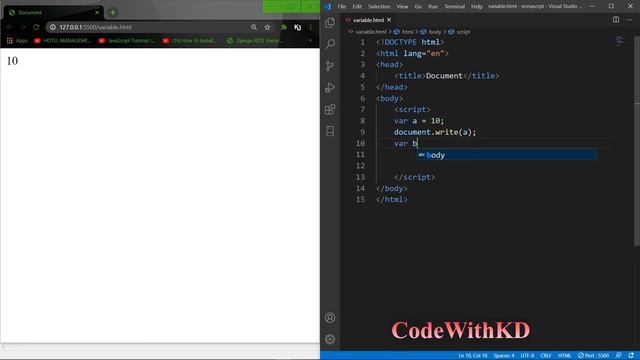Click the browser horizontal scrollbar
640x360 pixels.
point(160,347)
